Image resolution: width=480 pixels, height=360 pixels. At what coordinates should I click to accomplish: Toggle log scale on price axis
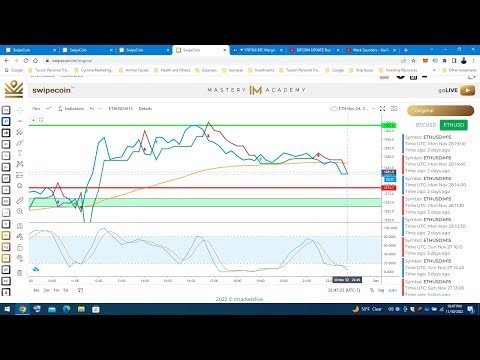381,290
